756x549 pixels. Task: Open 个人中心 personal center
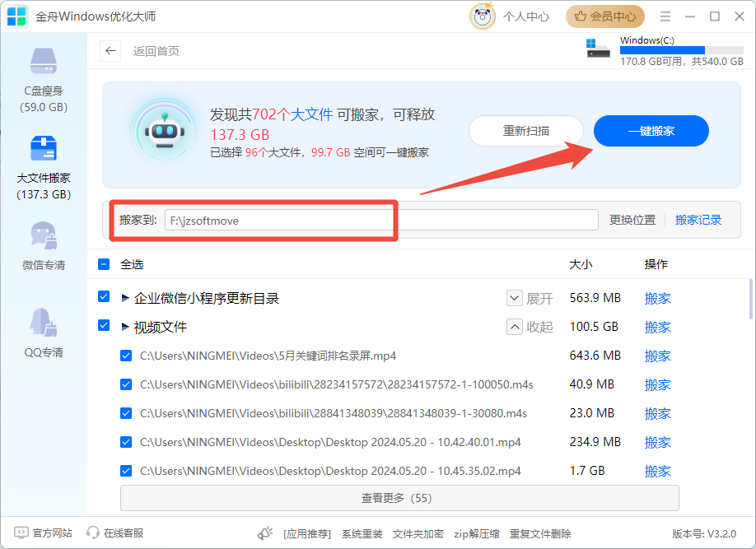[526, 16]
